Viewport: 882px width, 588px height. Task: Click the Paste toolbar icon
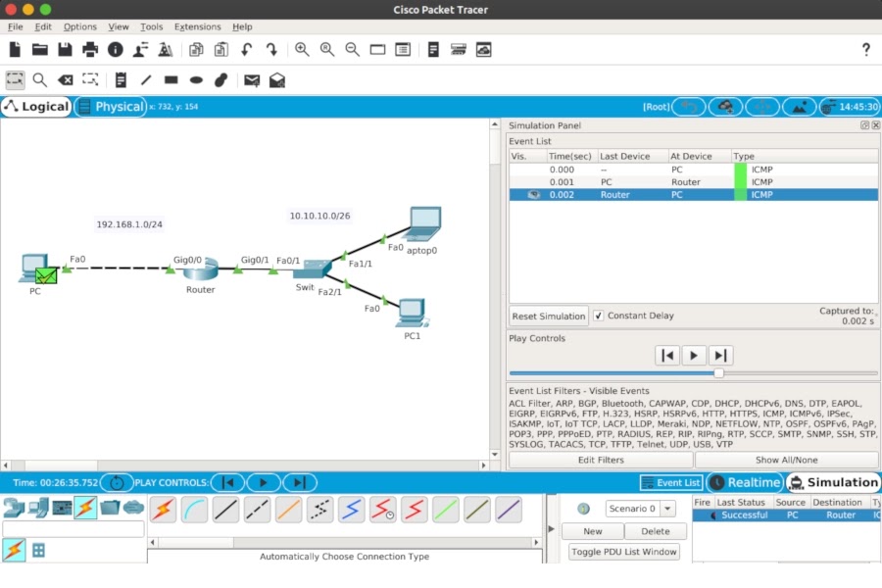click(x=221, y=50)
